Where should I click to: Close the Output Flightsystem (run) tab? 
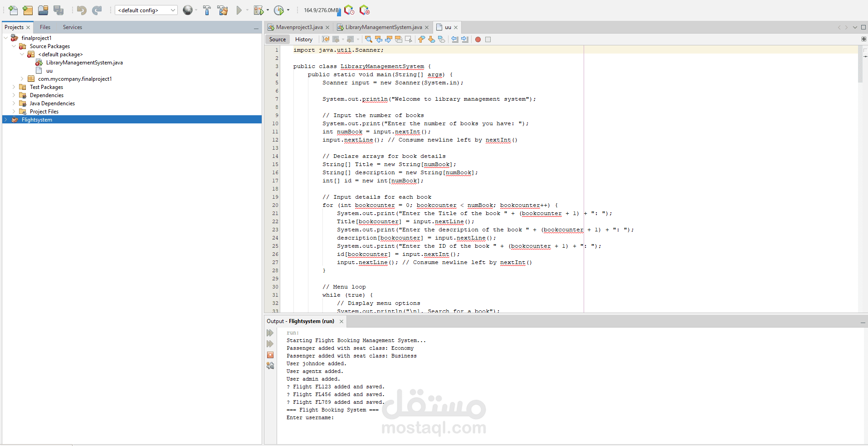click(341, 321)
